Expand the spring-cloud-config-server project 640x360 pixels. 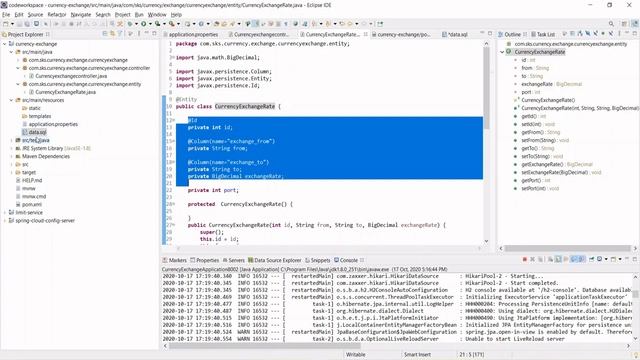click(x=5, y=220)
